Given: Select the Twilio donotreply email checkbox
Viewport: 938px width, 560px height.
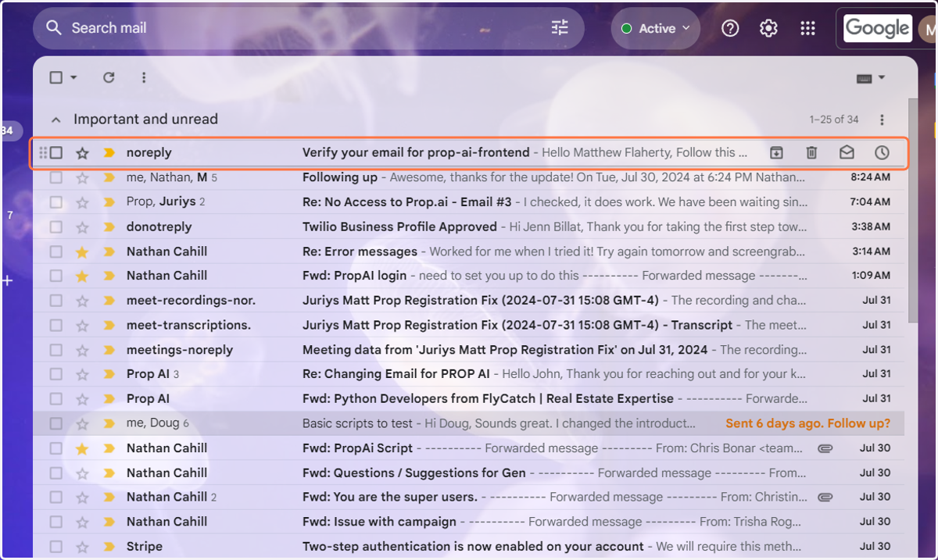Looking at the screenshot, I should [56, 227].
